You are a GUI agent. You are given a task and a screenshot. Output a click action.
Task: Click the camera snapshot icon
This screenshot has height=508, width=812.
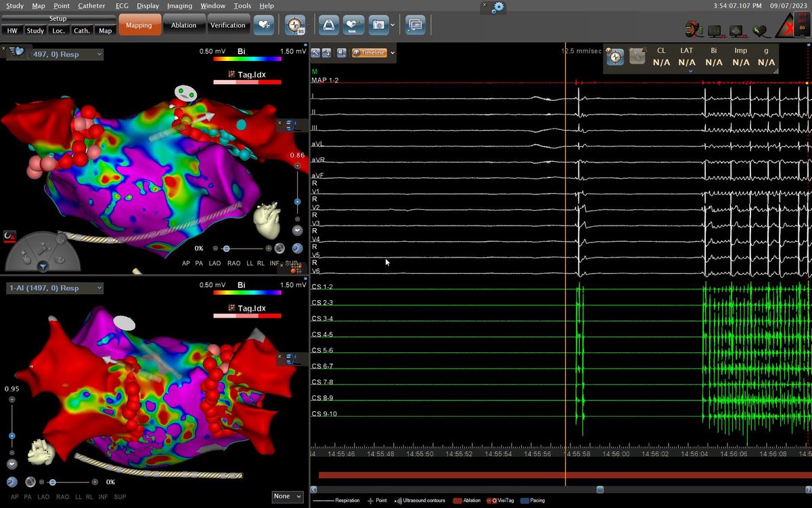click(378, 25)
